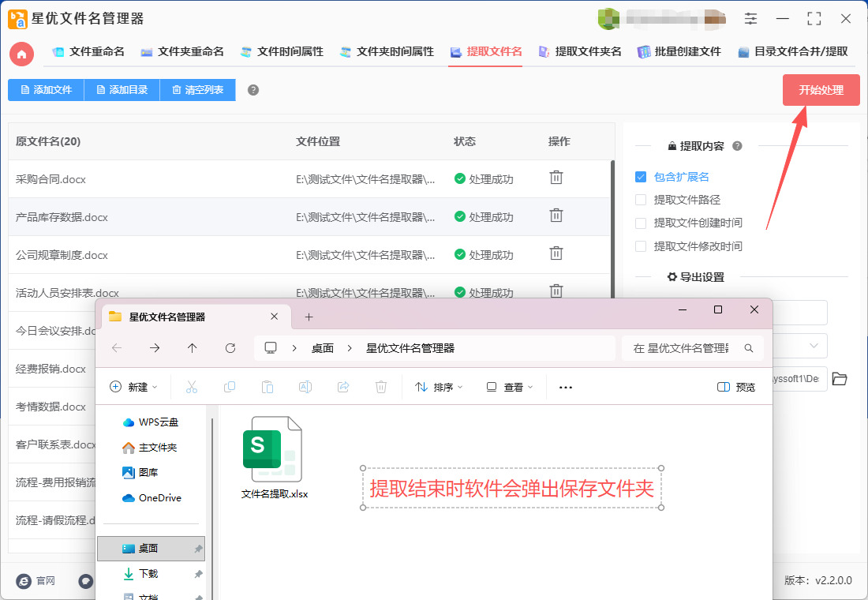Enable the 提取文件路径 option
Image resolution: width=868 pixels, height=600 pixels.
point(641,200)
